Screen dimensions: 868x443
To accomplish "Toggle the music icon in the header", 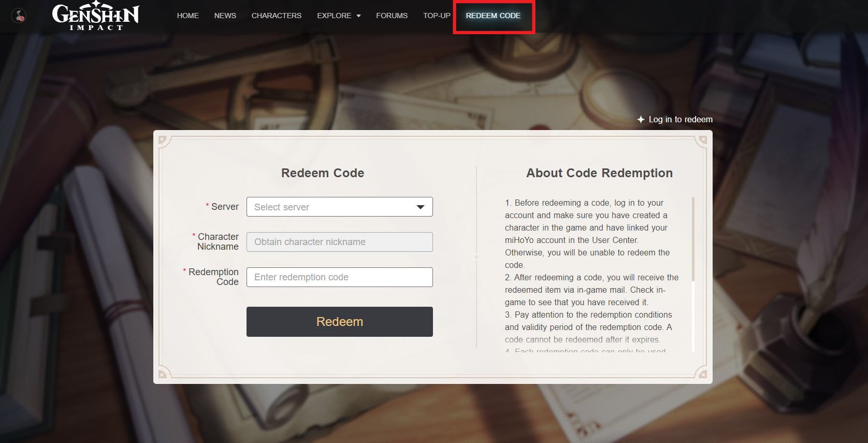I will [19, 16].
